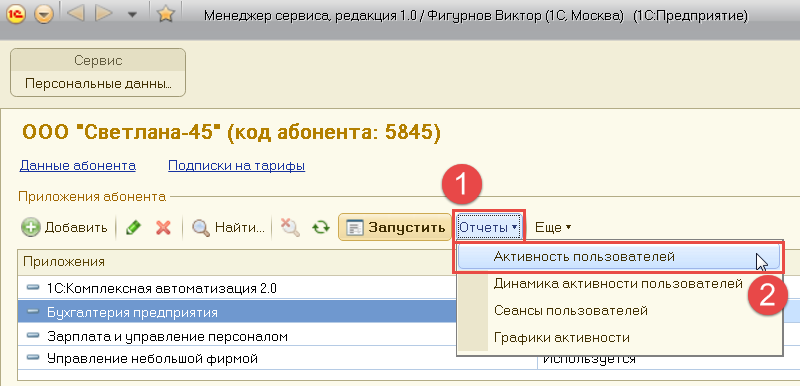The image size is (800, 386).
Task: Open the Подписки на тарифы link
Action: [237, 166]
